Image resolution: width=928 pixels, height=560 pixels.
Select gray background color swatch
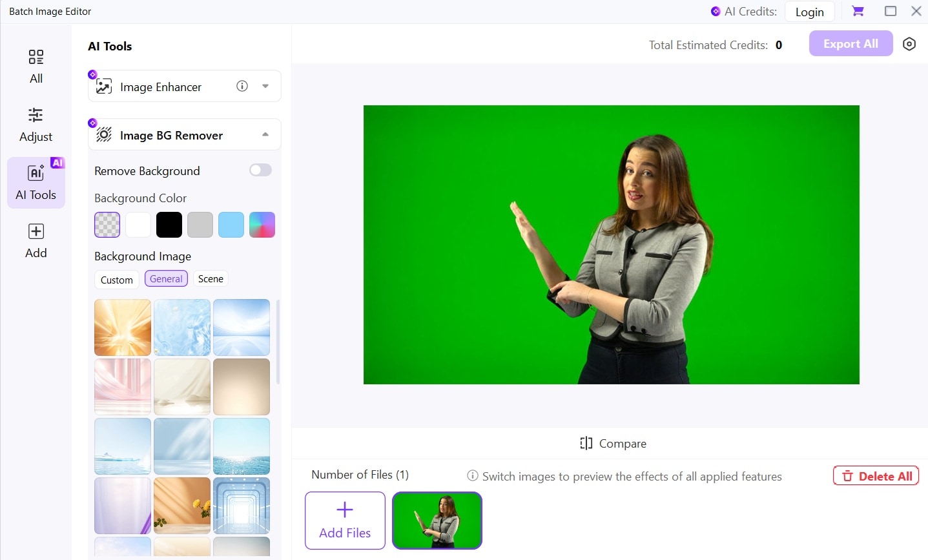(x=200, y=225)
